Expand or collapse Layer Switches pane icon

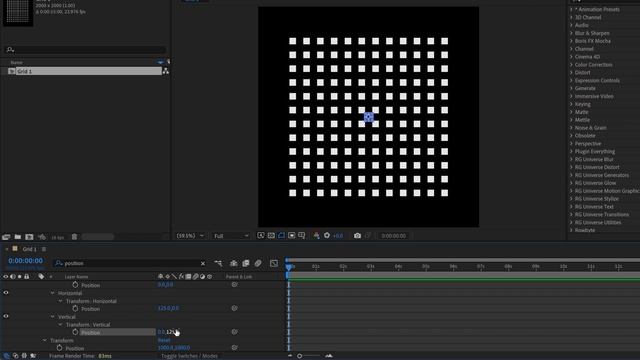click(7, 356)
